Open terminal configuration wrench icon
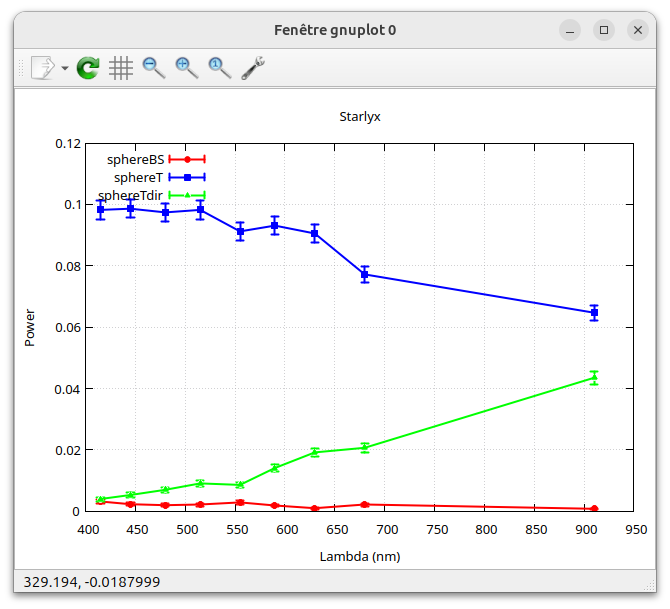The image size is (670, 609). click(253, 68)
